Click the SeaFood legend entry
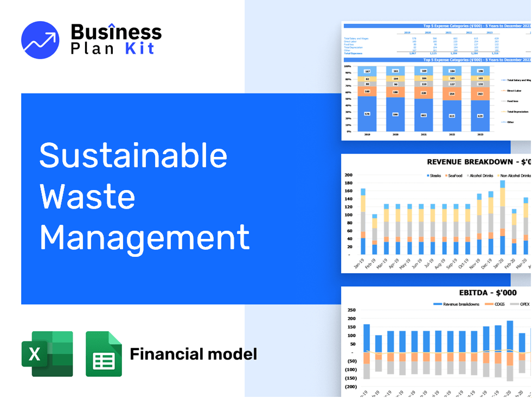 point(453,175)
